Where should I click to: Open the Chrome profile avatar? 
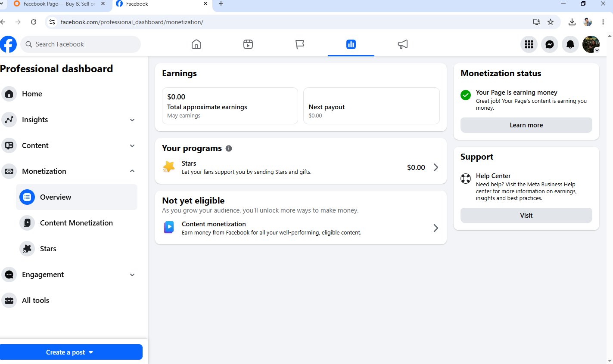[x=588, y=22]
